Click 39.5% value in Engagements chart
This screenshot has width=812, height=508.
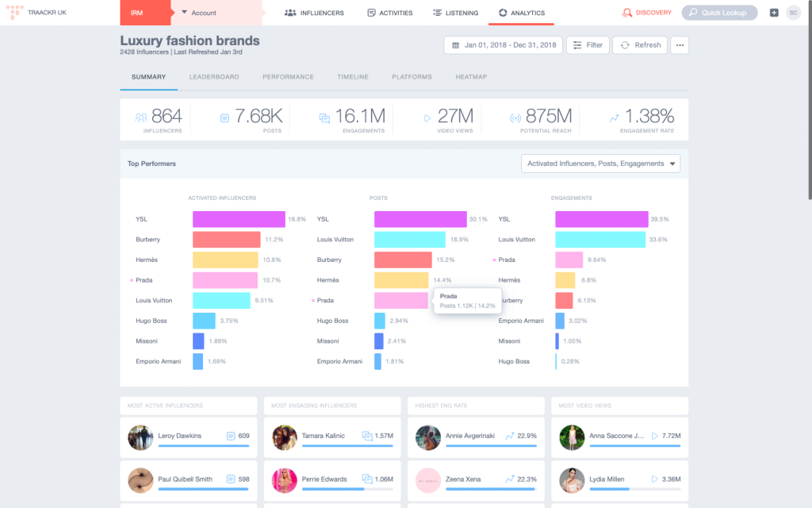pos(660,219)
